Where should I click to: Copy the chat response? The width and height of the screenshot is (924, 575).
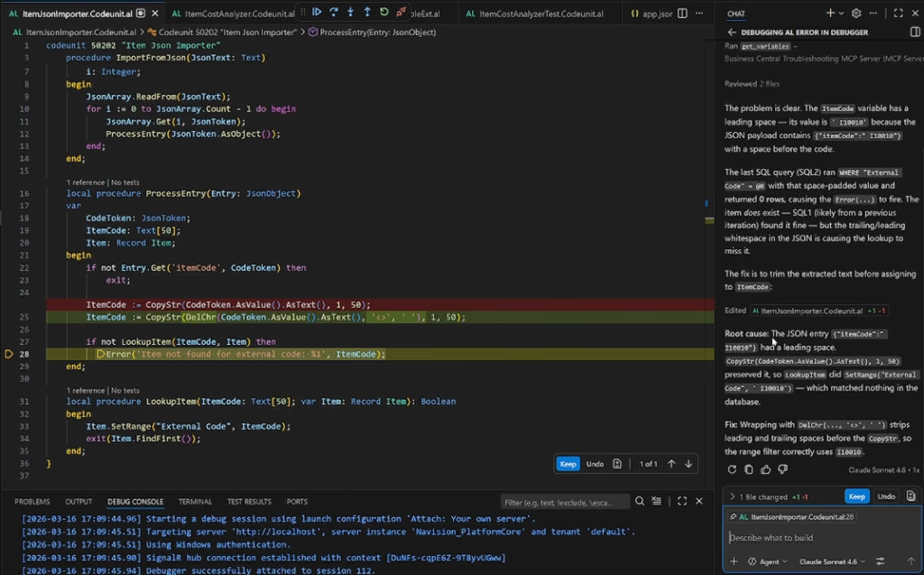(x=748, y=469)
